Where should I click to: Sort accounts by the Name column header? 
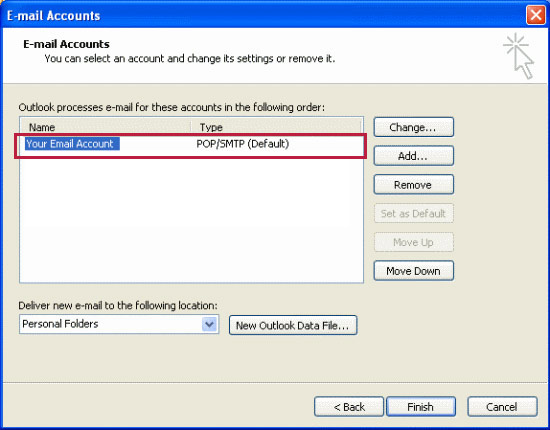coord(106,127)
